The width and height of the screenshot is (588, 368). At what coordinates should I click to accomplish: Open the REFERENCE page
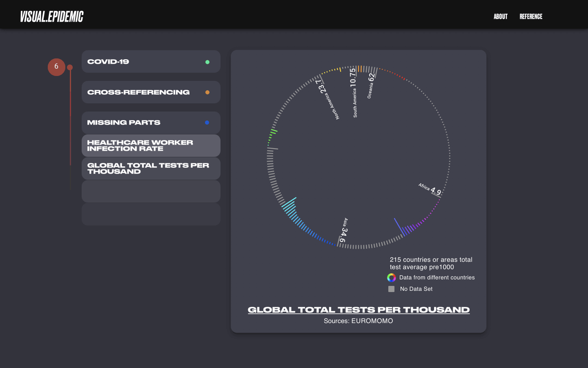[x=531, y=17]
